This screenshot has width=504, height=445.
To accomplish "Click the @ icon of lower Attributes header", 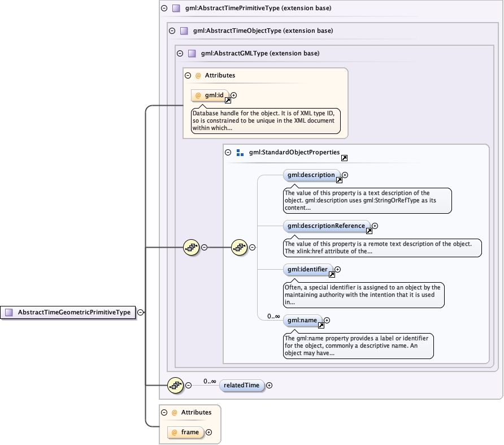I will [x=174, y=413].
